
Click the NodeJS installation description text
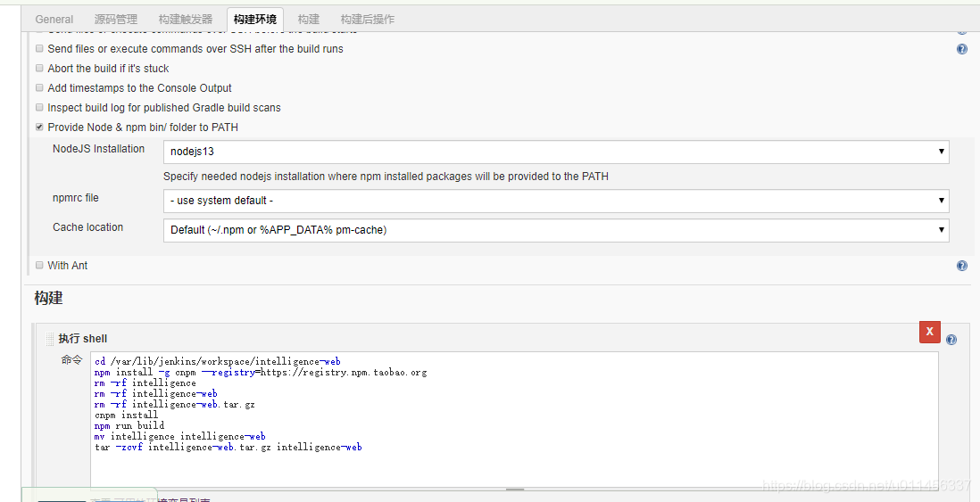pos(386,176)
